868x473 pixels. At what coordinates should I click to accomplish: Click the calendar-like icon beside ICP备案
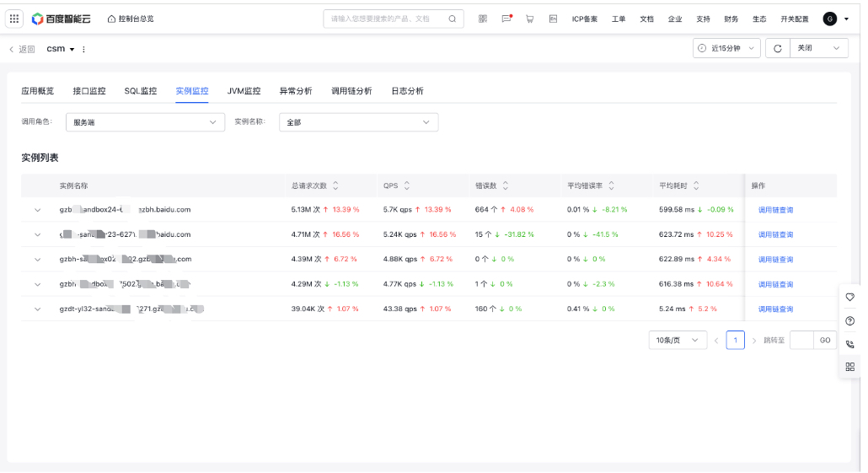553,19
